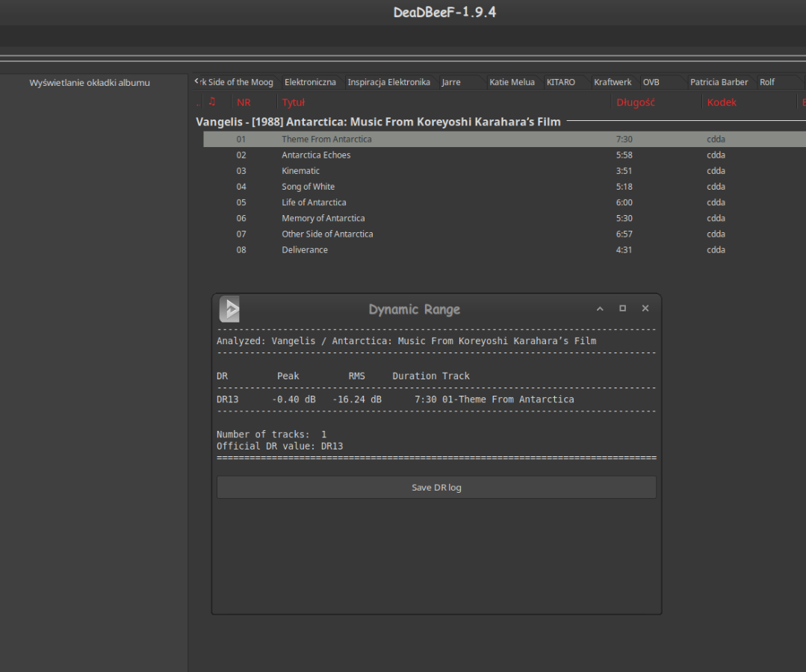Viewport: 806px width, 672px height.
Task: Click the Official DR value line
Action: click(279, 446)
